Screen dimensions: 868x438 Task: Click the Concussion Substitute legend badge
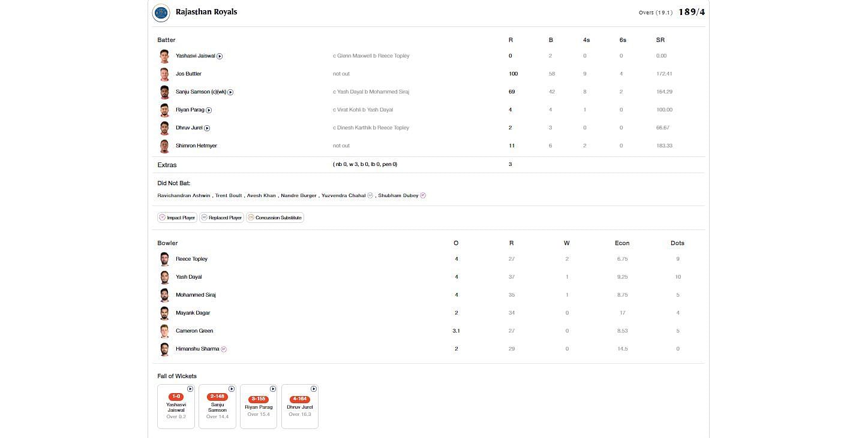[275, 218]
